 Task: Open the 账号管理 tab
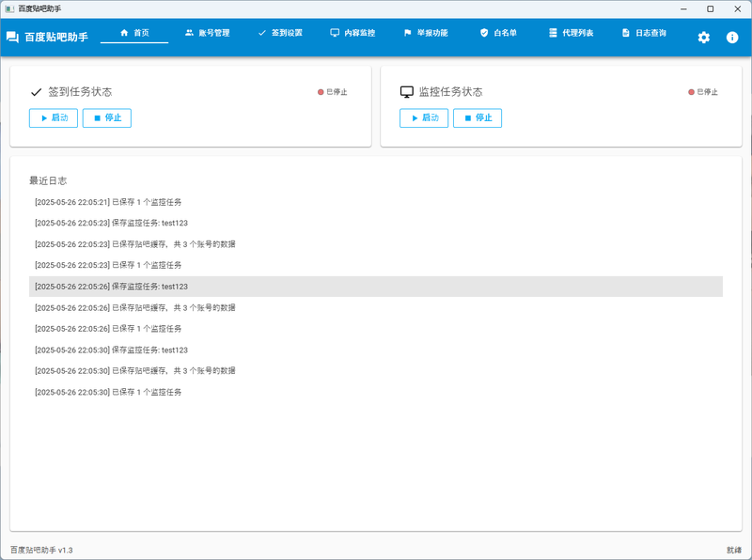(207, 33)
